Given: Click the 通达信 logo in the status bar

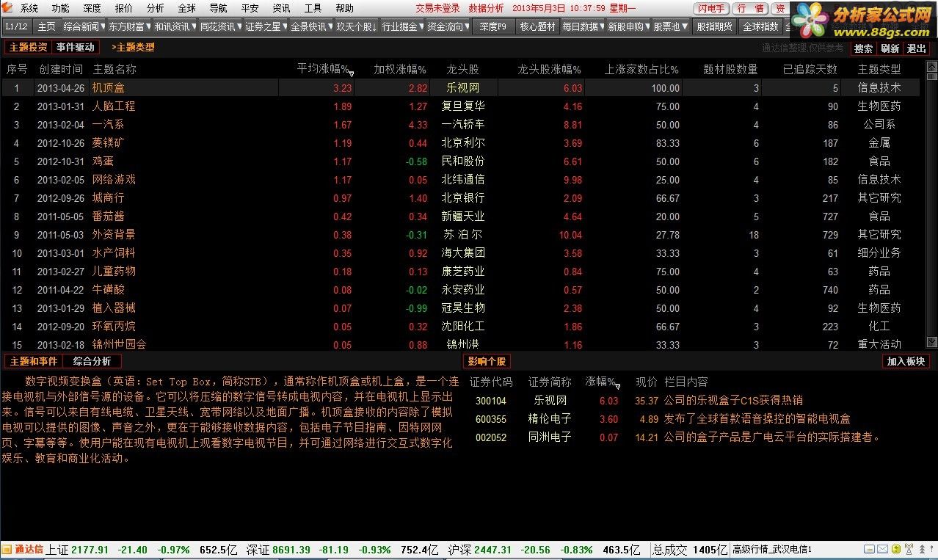Looking at the screenshot, I should [23, 550].
